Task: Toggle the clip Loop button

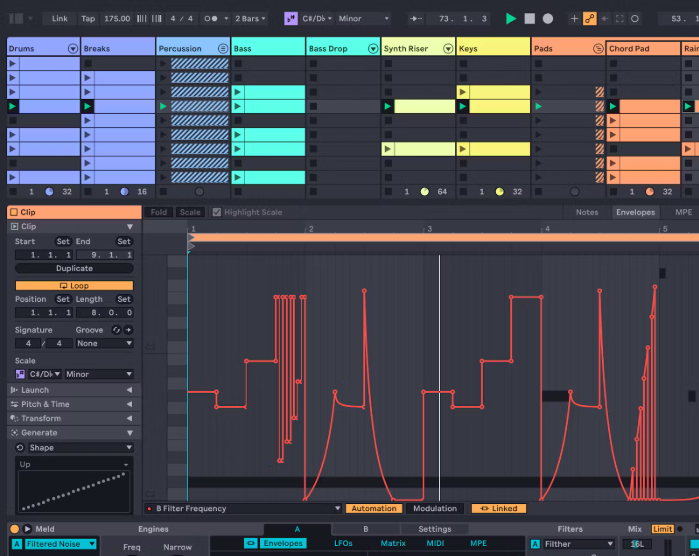Action: (74, 286)
